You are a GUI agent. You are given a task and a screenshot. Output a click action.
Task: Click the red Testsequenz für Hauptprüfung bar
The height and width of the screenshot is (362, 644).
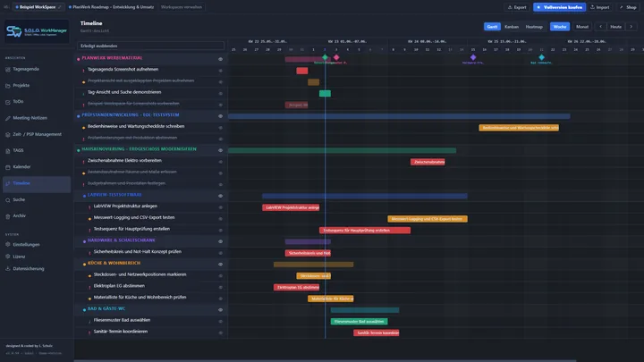365,231
